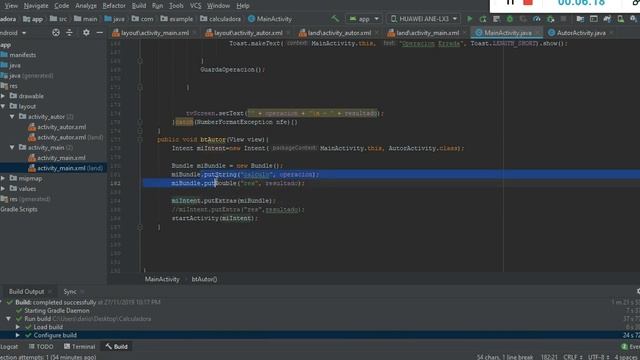
Task: Expand the Configure build node
Action: tap(18, 335)
